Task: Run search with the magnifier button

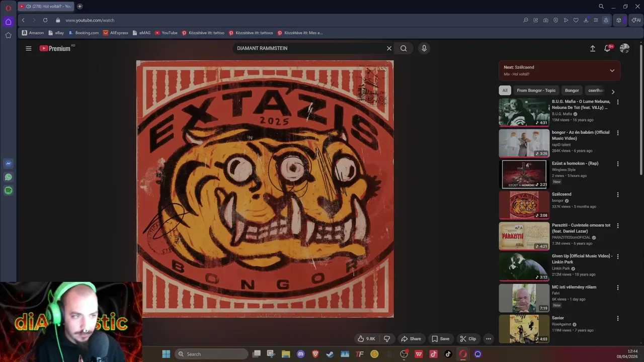Action: tap(404, 48)
